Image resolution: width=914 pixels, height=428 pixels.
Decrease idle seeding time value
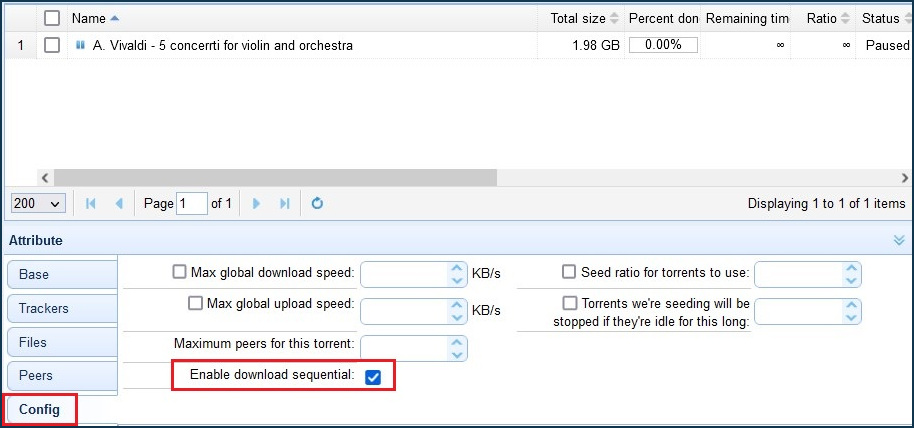851,318
